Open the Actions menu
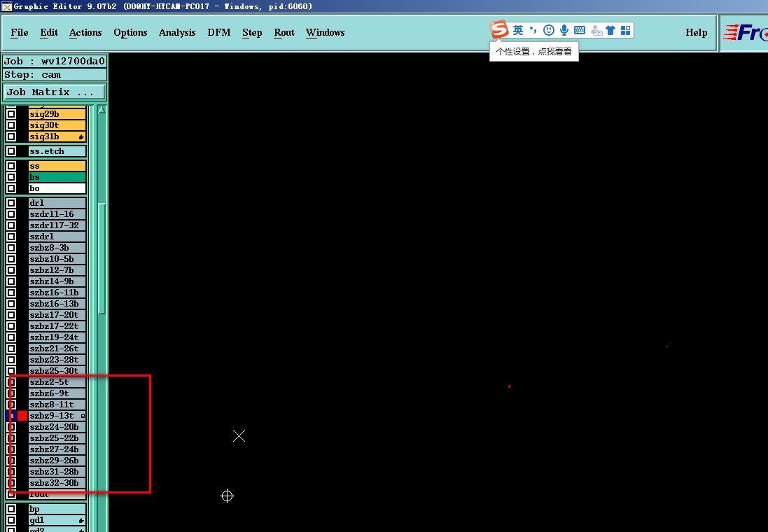The image size is (768, 532). point(85,32)
